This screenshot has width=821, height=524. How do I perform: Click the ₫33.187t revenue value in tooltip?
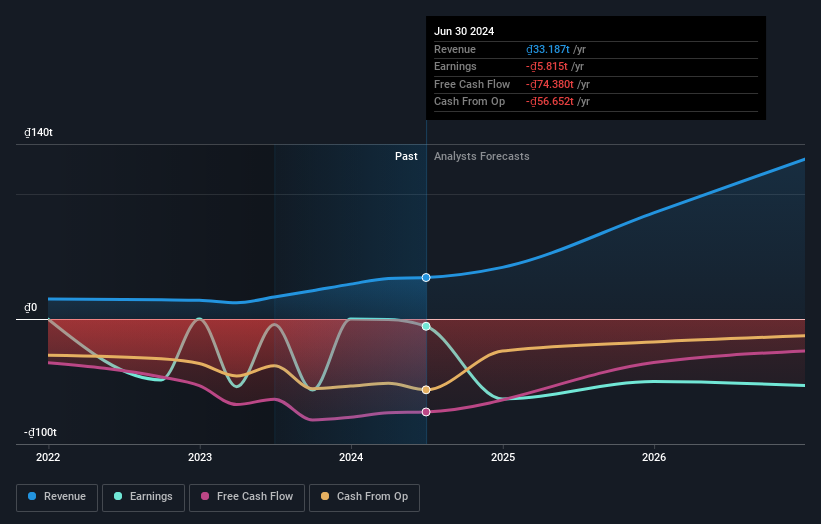[548, 49]
